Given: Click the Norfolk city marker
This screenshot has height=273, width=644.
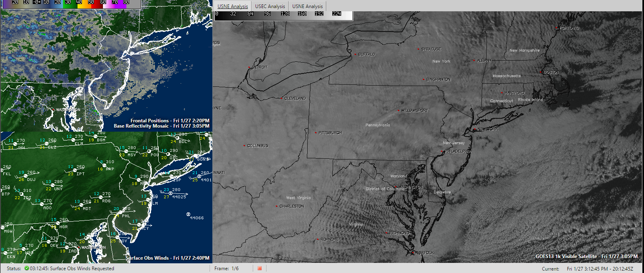Looking at the screenshot, I should (x=413, y=253).
